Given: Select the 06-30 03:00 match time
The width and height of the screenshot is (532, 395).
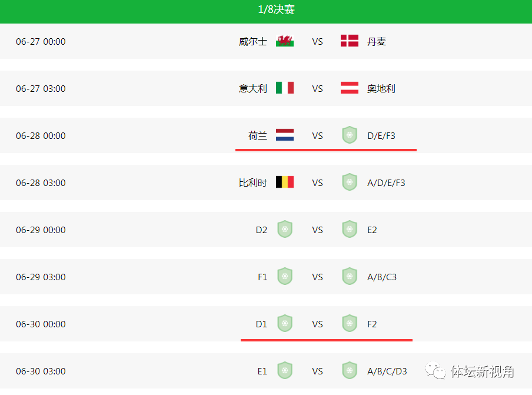Looking at the screenshot, I should click(41, 371).
